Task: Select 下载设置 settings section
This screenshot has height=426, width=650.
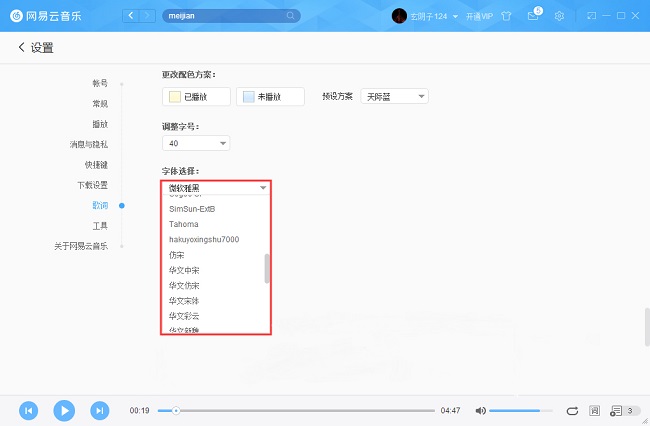Action: (x=92, y=185)
